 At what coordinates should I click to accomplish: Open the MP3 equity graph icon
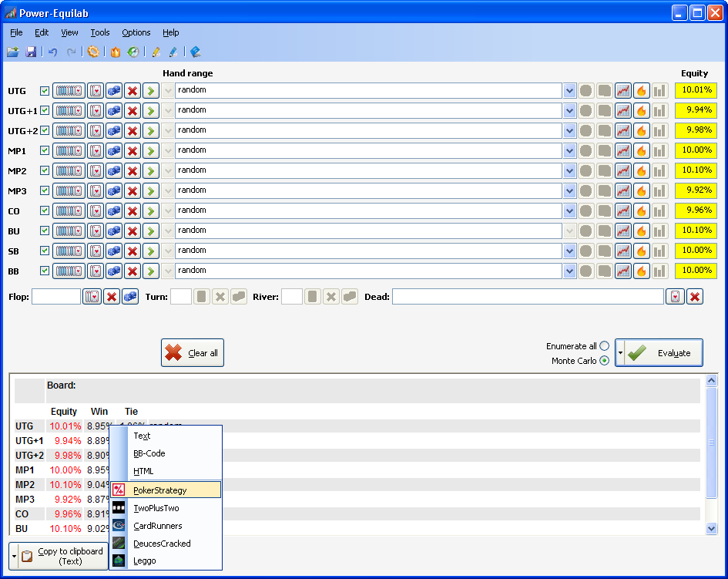pos(623,190)
